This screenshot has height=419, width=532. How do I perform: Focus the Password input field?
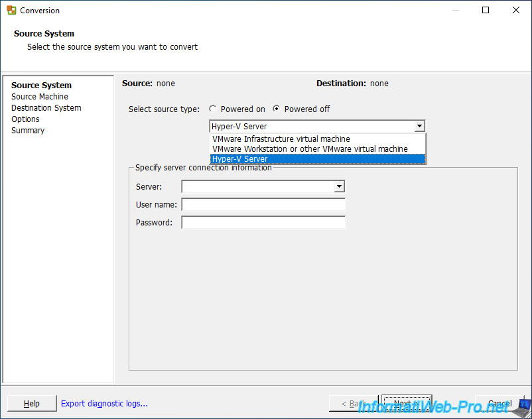pos(263,222)
